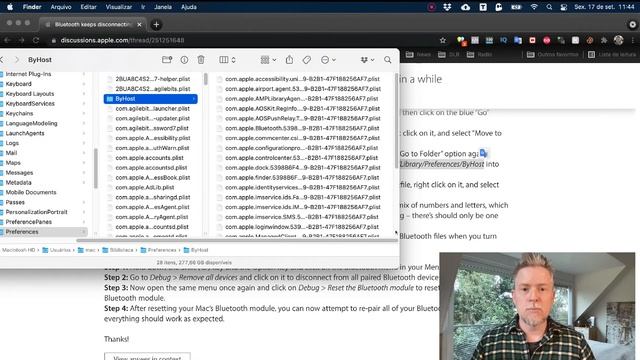Image resolution: width=640 pixels, height=360 pixels.
Task: Open the Arquivo menu
Action: (61, 7)
